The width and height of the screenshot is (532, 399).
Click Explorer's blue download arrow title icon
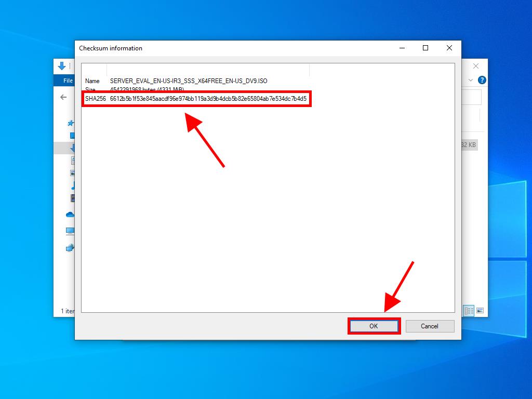(x=62, y=66)
